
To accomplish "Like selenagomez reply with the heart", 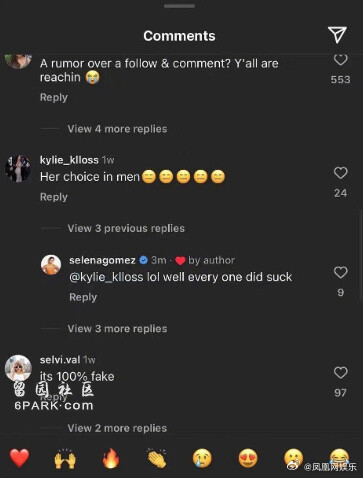I will point(340,272).
